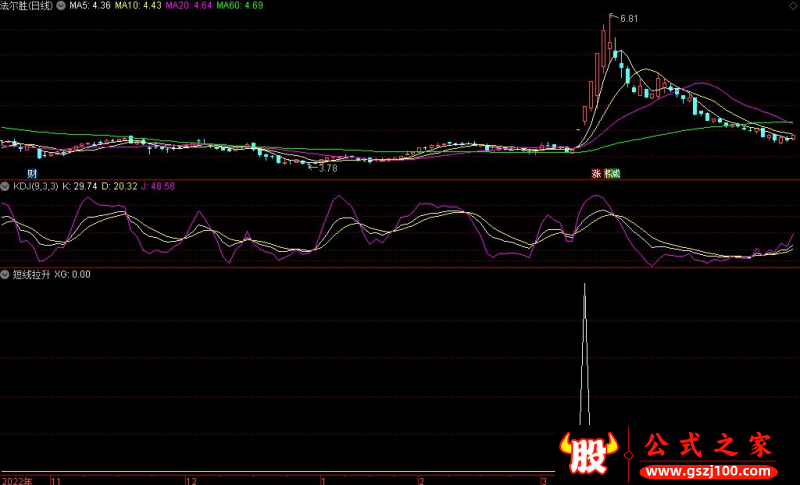
Task: Click the 11 month label on time axis
Action: [56, 481]
